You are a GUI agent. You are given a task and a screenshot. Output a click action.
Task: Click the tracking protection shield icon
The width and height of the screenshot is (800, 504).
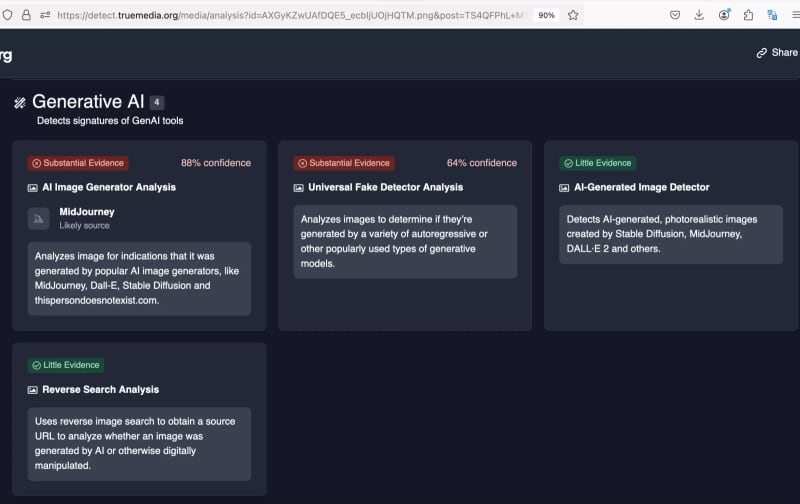tap(9, 15)
